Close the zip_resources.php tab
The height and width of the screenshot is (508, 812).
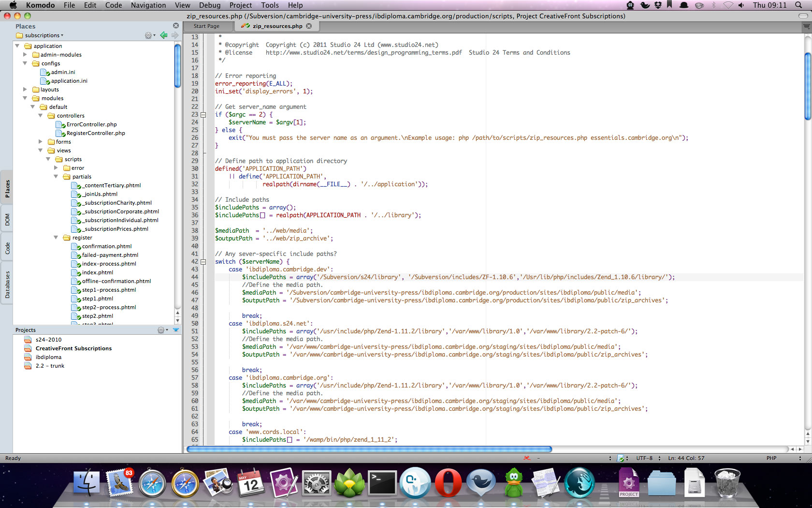[309, 26]
